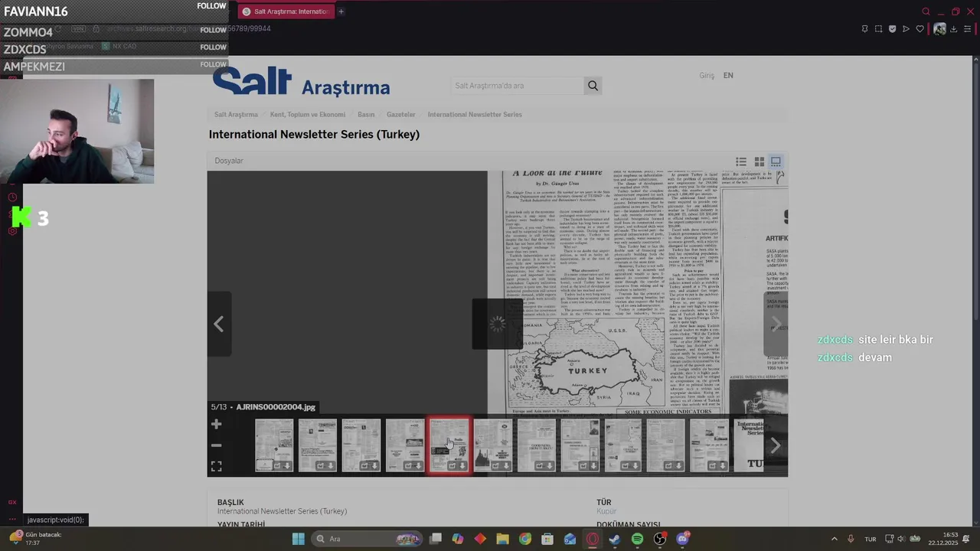Switch to the list view icon

pyautogui.click(x=741, y=161)
